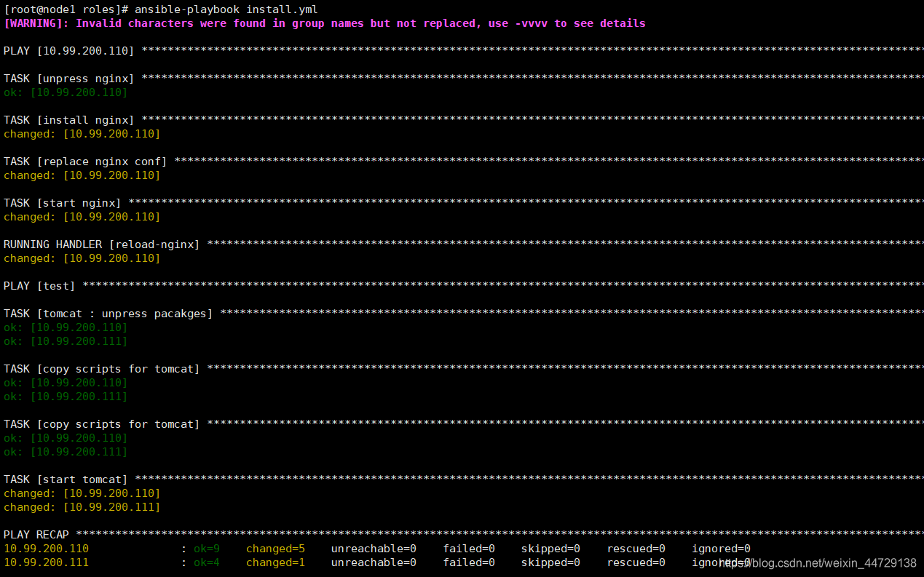Select the 'TASK [start tomcat]' line

click(x=463, y=479)
